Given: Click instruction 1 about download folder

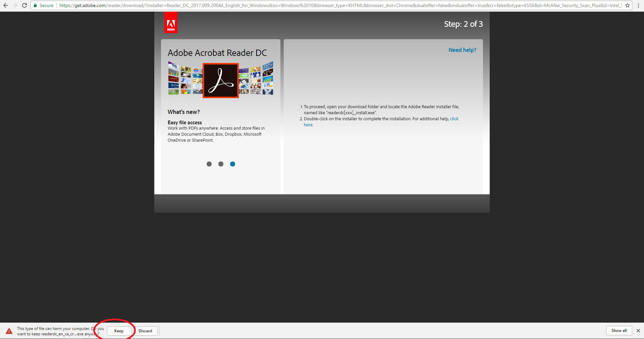Looking at the screenshot, I should 381,110.
